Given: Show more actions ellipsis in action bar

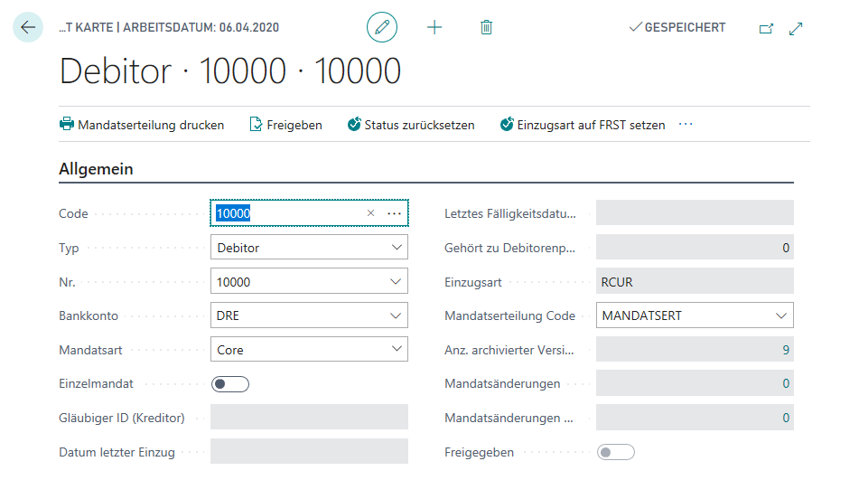Looking at the screenshot, I should 686,124.
